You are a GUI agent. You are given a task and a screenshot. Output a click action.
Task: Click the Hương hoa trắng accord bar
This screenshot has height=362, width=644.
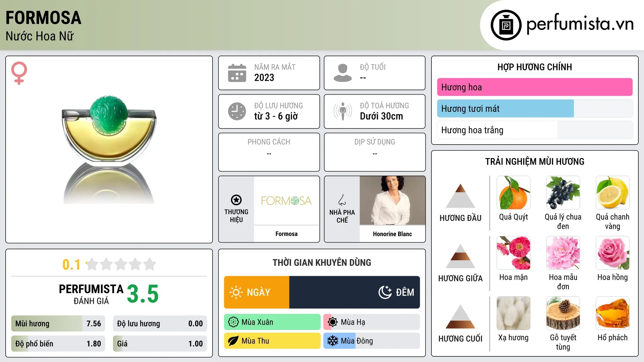(535, 130)
